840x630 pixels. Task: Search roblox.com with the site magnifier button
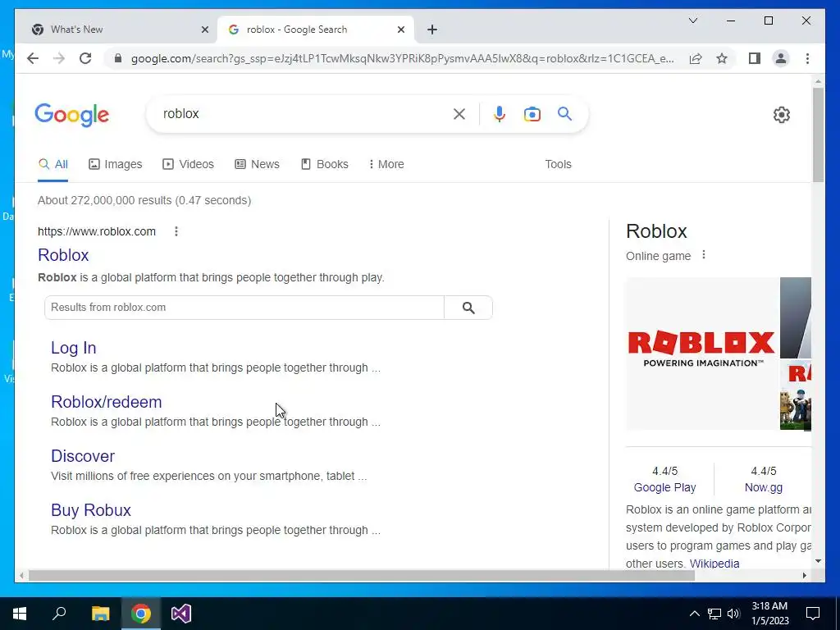468,308
